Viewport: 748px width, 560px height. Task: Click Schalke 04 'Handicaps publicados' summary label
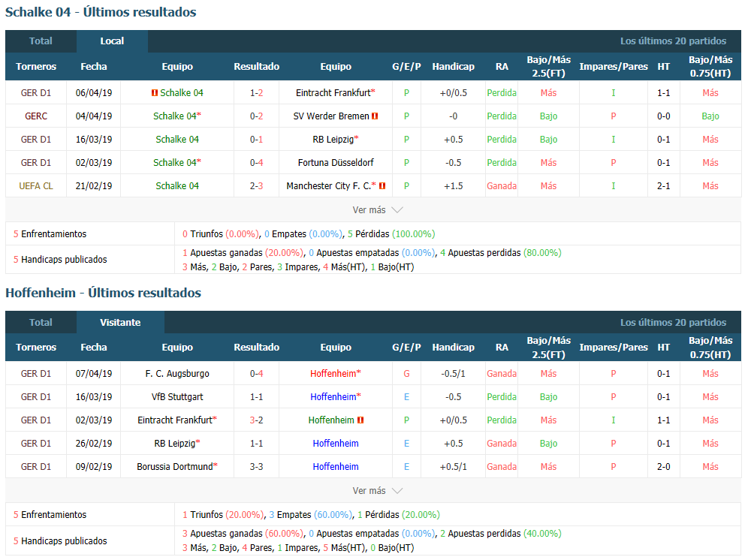[x=60, y=260]
